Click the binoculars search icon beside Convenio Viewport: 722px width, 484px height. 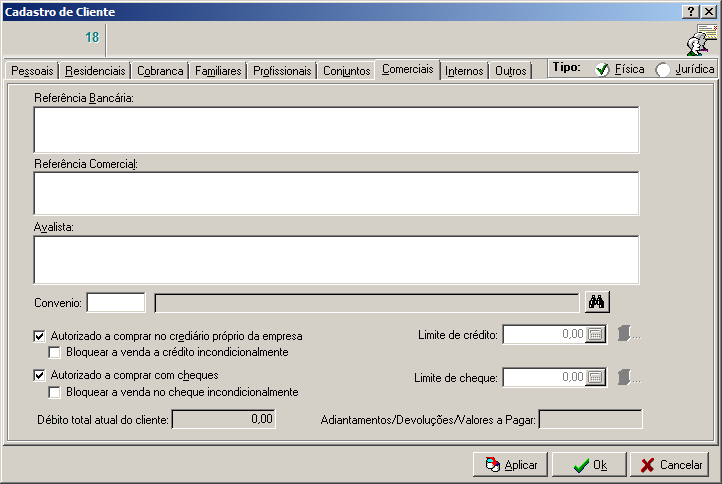click(x=598, y=302)
